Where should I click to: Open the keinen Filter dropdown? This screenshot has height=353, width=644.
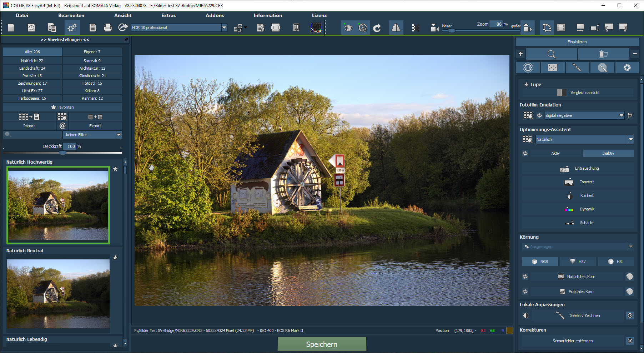coord(119,135)
